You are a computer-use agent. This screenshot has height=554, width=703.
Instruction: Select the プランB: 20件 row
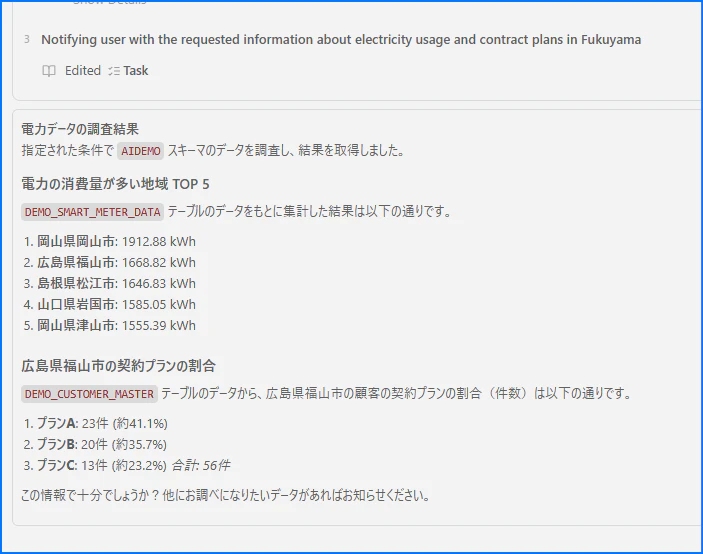point(95,445)
